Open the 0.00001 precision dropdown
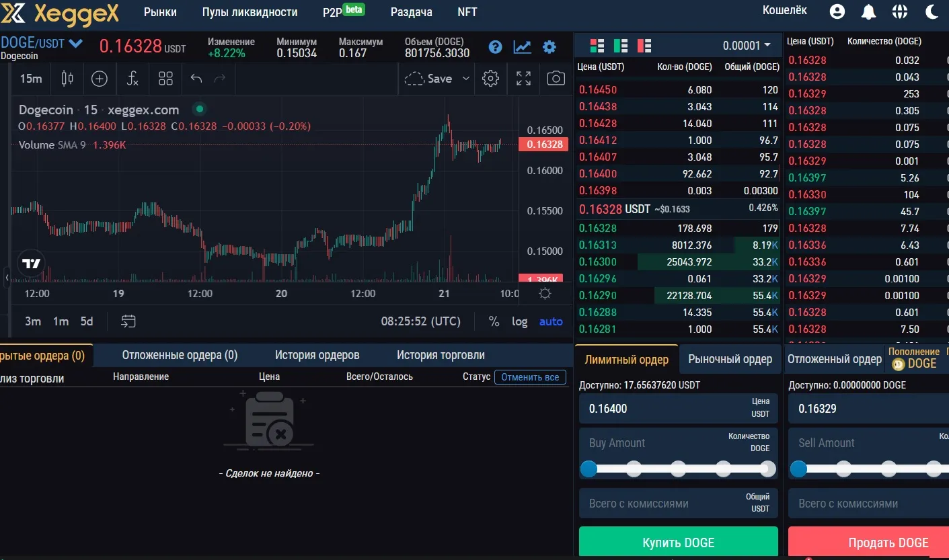 (x=747, y=46)
